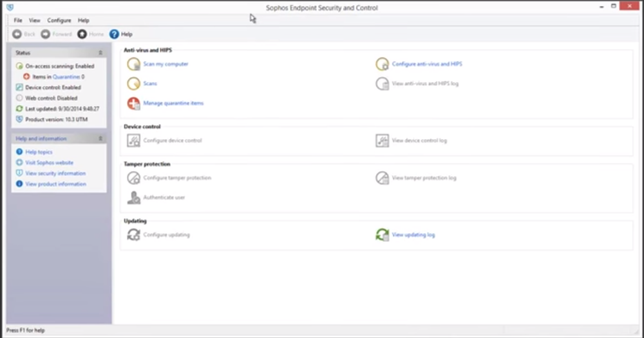Screen dimensions: 644x338
Task: Open the View menu
Action: tap(35, 20)
